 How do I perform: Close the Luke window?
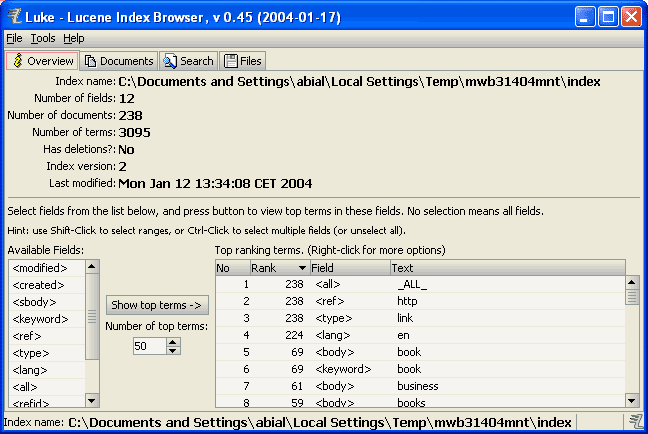[631, 17]
